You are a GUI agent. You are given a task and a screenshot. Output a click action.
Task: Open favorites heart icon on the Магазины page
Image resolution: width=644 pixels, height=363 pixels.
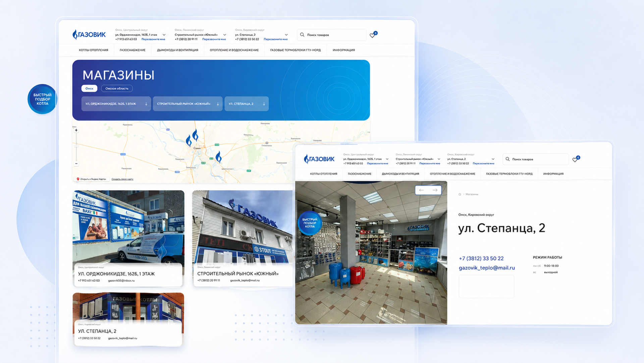(372, 35)
